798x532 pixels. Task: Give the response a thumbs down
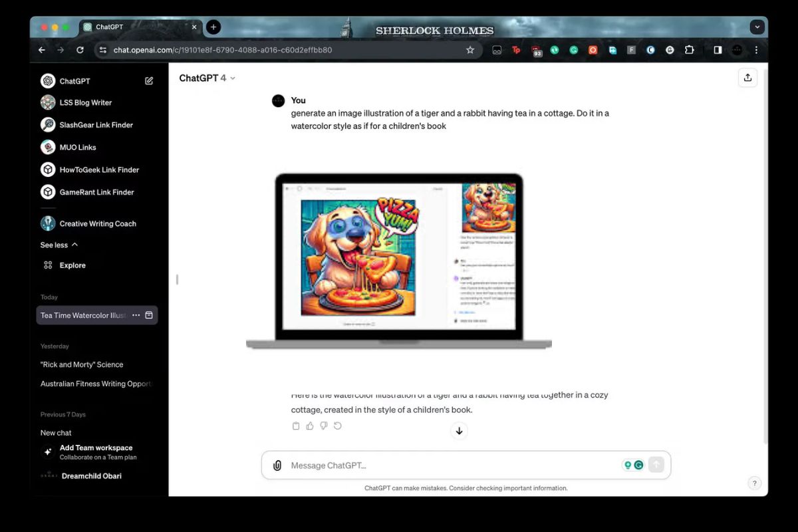(x=324, y=426)
